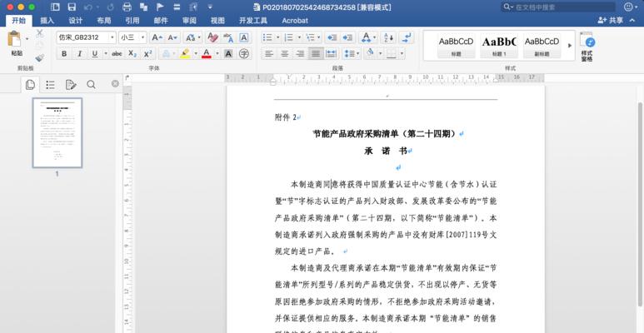Align text right
This screenshot has height=333, width=644.
coord(300,54)
